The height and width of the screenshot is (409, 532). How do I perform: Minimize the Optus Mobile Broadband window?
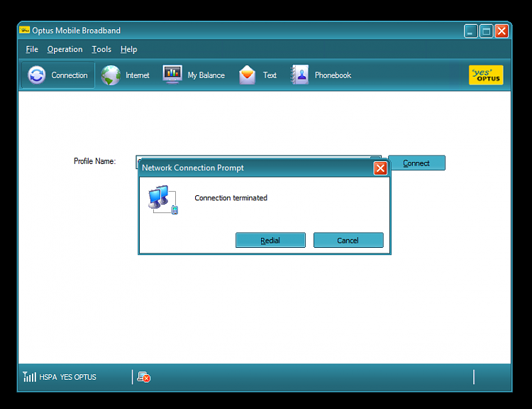(x=470, y=31)
